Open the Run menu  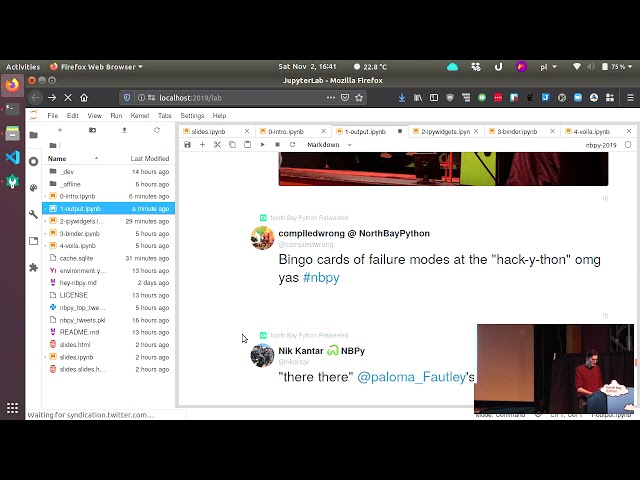pos(116,116)
